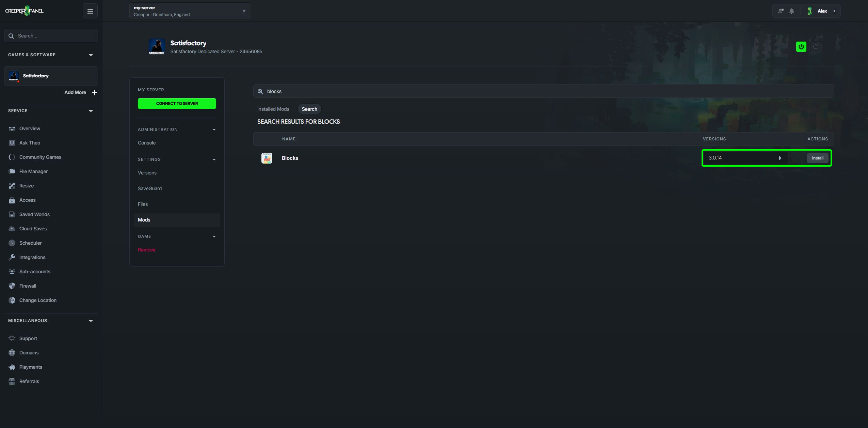The width and height of the screenshot is (868, 428).
Task: Open Community Games in the sidebar
Action: tap(40, 157)
